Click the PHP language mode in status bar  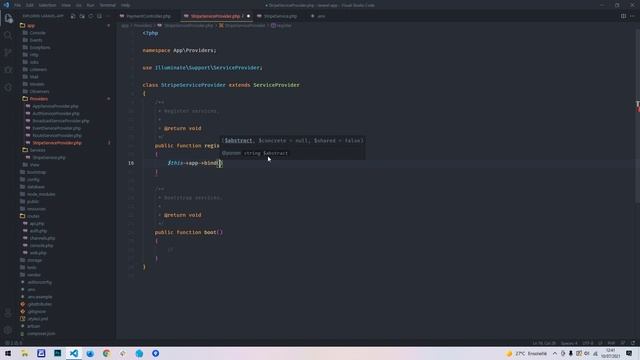[611, 343]
